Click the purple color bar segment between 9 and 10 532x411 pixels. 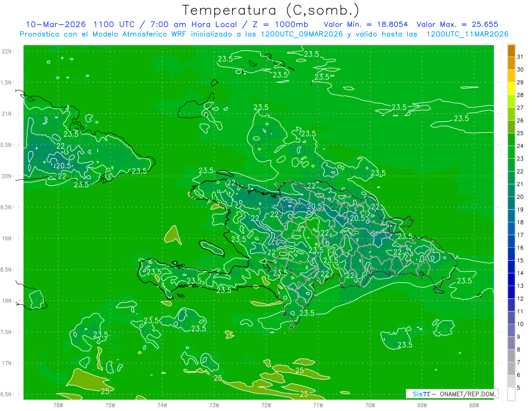tap(511, 331)
